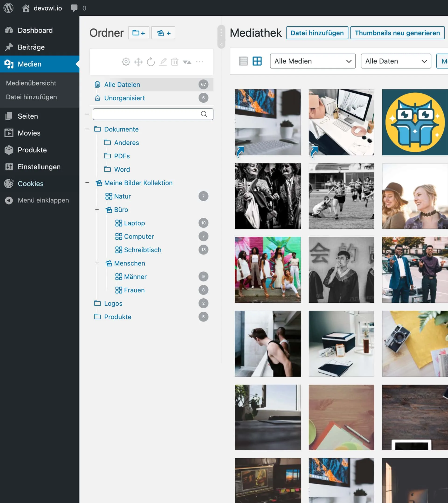Click Thumbnails neu generieren button
Image resolution: width=448 pixels, height=503 pixels.
(x=397, y=33)
